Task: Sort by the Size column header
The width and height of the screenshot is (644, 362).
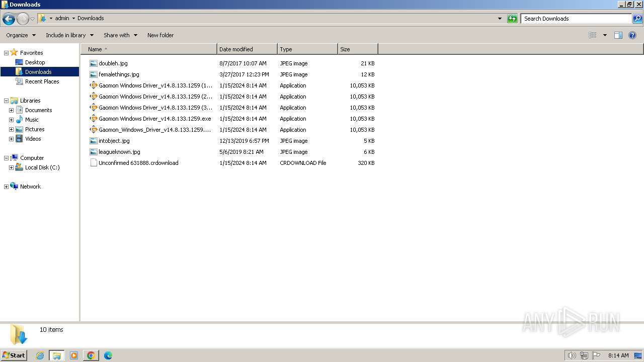Action: pos(358,49)
